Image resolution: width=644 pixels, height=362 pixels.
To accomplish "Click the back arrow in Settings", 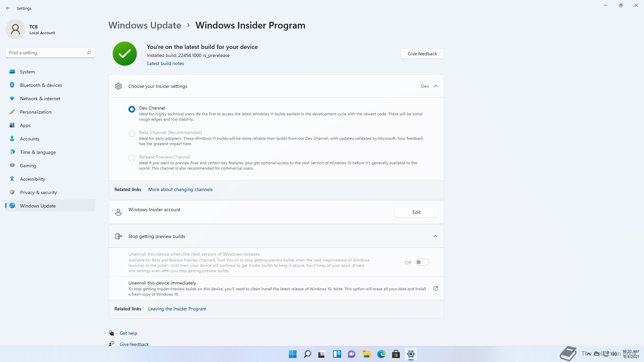I will coord(8,8).
